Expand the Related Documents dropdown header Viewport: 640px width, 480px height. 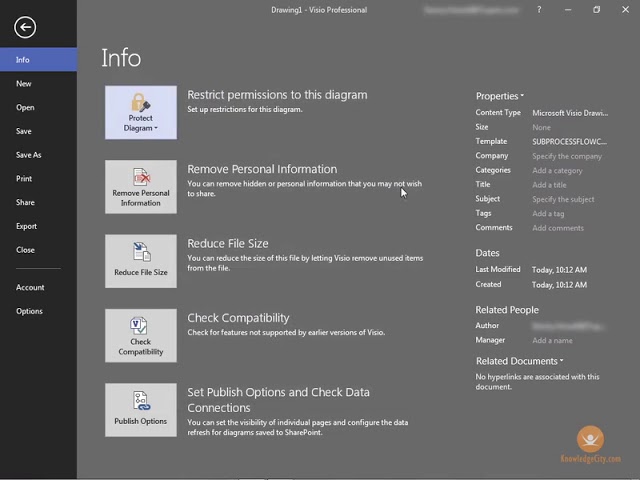[x=519, y=361]
